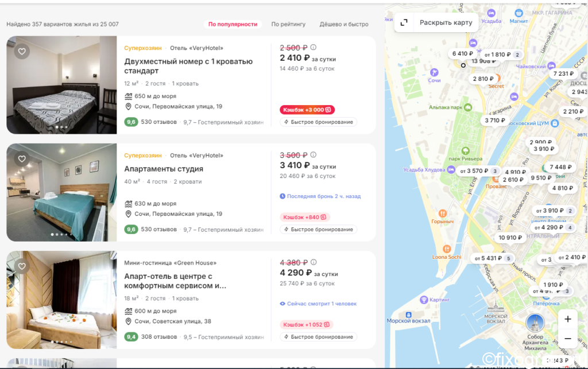This screenshot has height=369, width=588.
Task: Click 7 448 ₽ map price marker
Action: pyautogui.click(x=560, y=167)
